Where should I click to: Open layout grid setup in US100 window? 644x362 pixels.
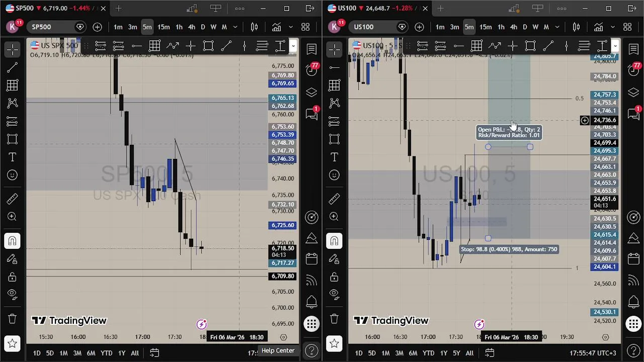click(x=627, y=27)
